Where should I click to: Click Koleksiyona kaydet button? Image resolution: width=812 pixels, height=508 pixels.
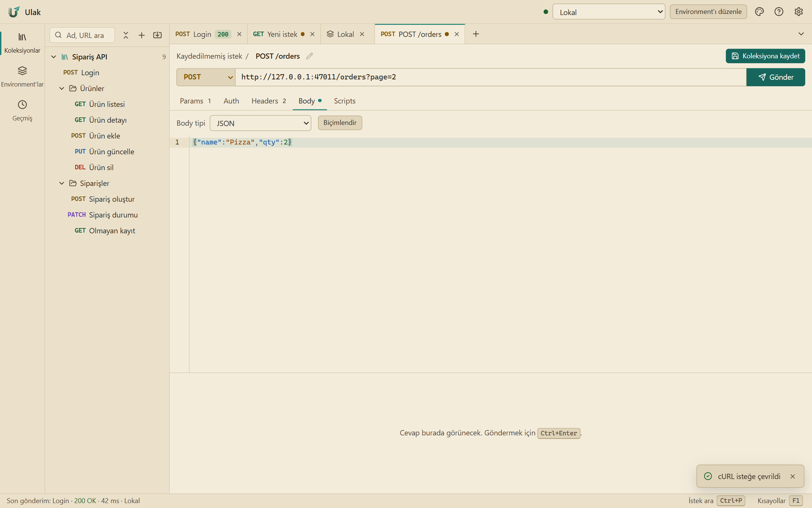(765, 56)
